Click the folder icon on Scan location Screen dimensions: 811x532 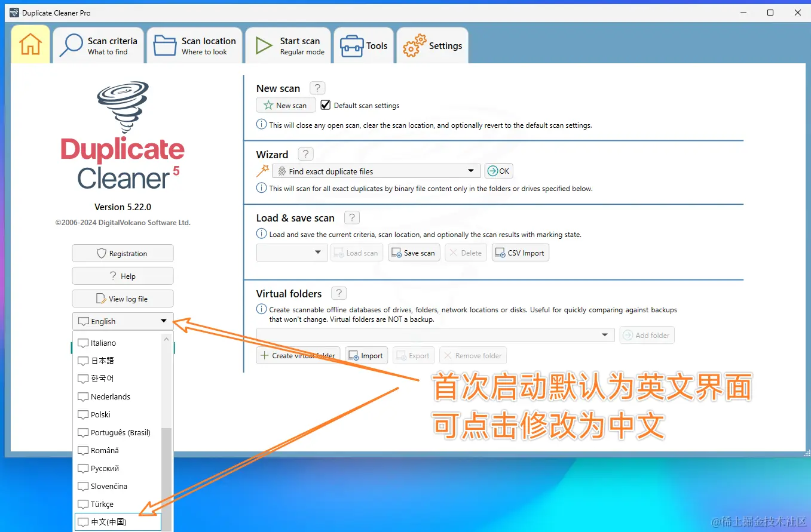click(164, 45)
